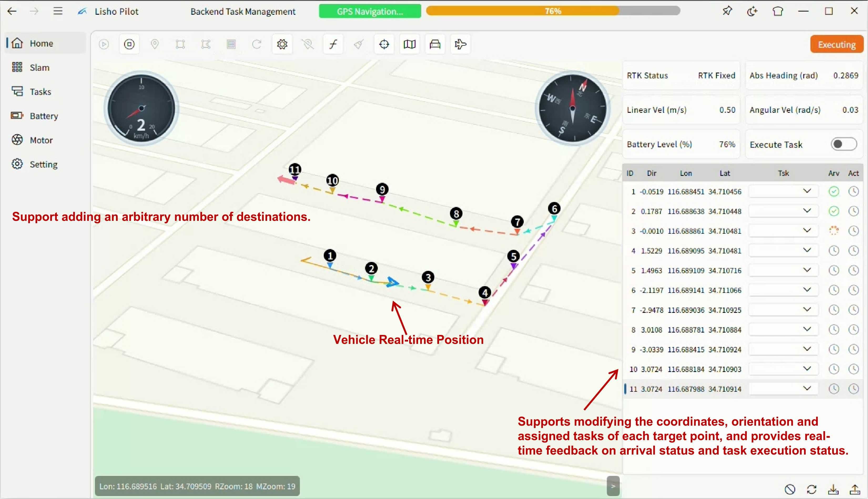This screenshot has height=499, width=868.
Task: Click the circular refresh arrow in toolbar
Action: tap(257, 44)
